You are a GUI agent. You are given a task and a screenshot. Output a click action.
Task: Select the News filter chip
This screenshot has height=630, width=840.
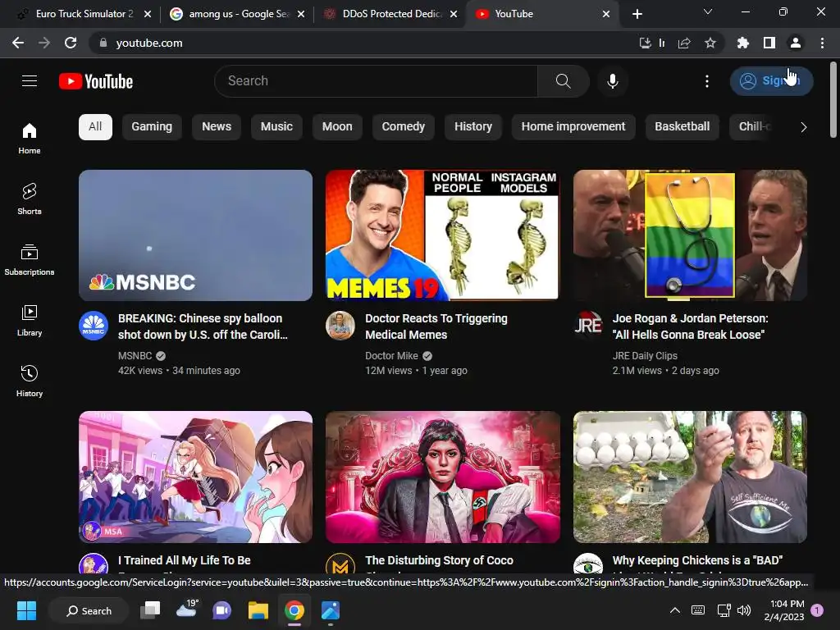click(x=217, y=127)
